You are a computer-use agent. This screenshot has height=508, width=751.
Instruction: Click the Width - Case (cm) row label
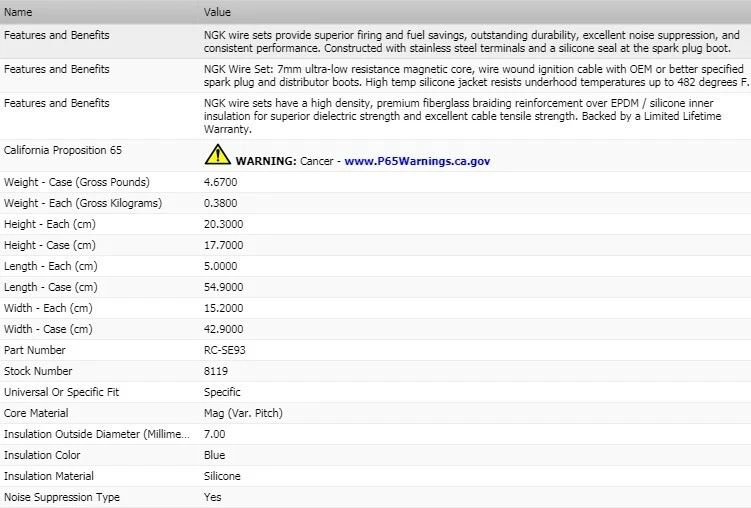[x=48, y=329]
